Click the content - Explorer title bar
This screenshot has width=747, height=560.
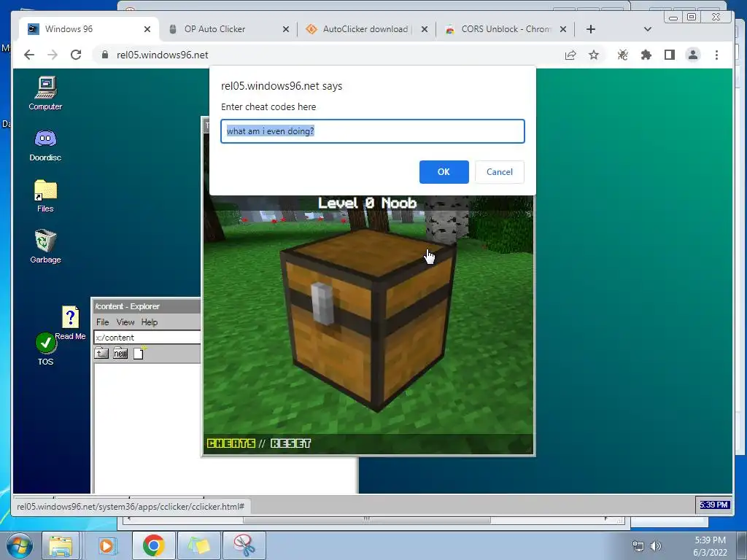[146, 306]
